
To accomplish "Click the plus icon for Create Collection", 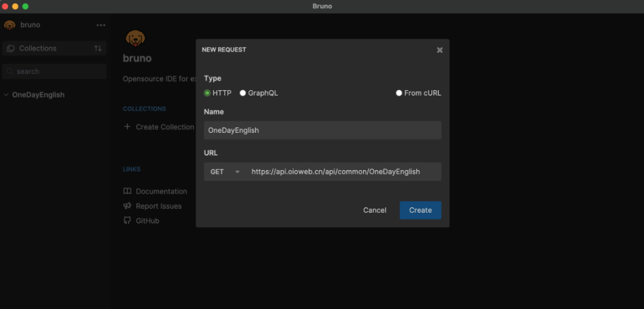I will coord(127,127).
